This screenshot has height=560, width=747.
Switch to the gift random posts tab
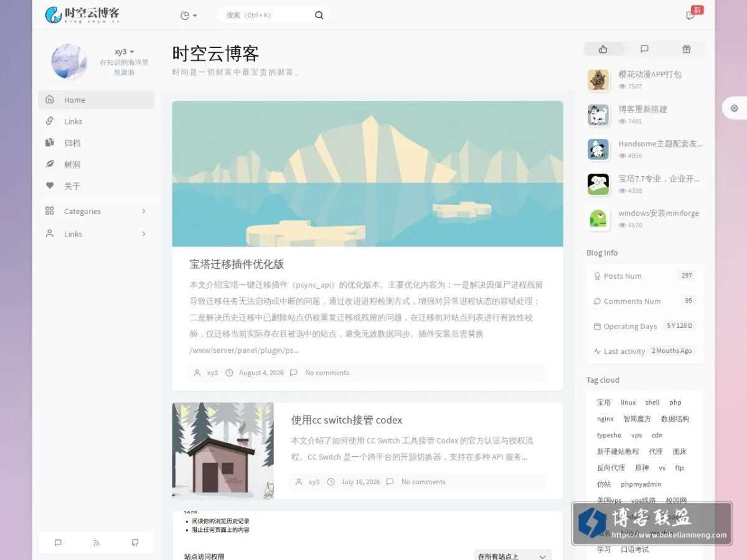click(686, 49)
